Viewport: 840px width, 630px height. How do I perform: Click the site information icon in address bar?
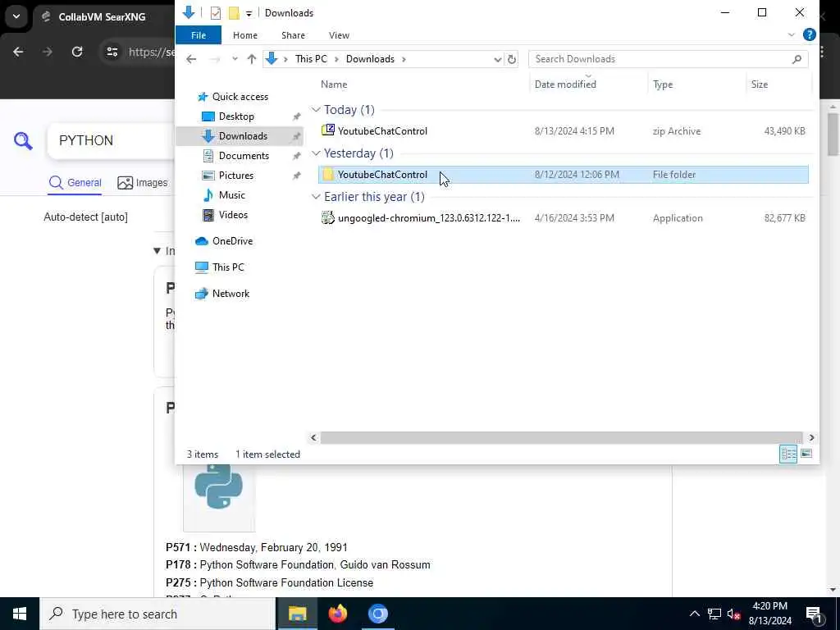pyautogui.click(x=112, y=52)
